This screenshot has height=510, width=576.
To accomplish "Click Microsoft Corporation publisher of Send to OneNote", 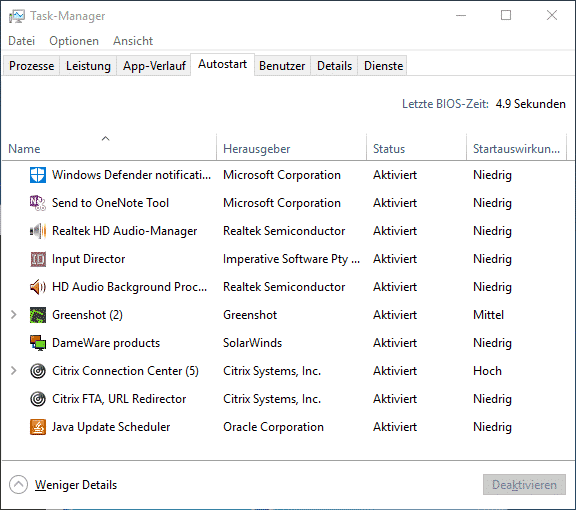I will (x=282, y=203).
